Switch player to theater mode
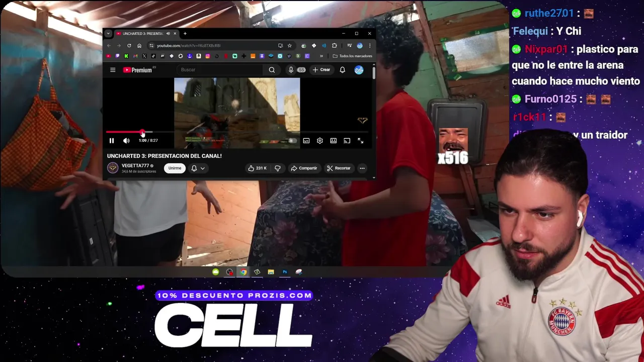The width and height of the screenshot is (644, 362). coord(333,141)
